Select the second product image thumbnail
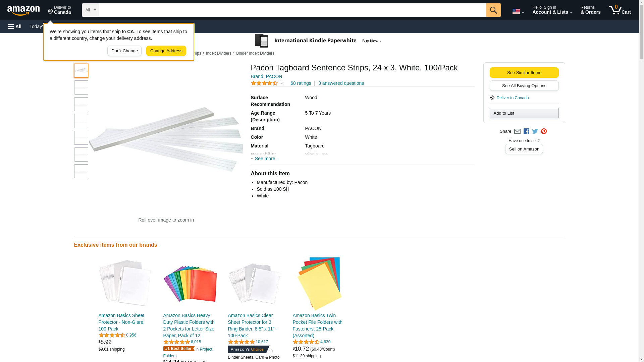The height and width of the screenshot is (362, 644). coord(81,87)
